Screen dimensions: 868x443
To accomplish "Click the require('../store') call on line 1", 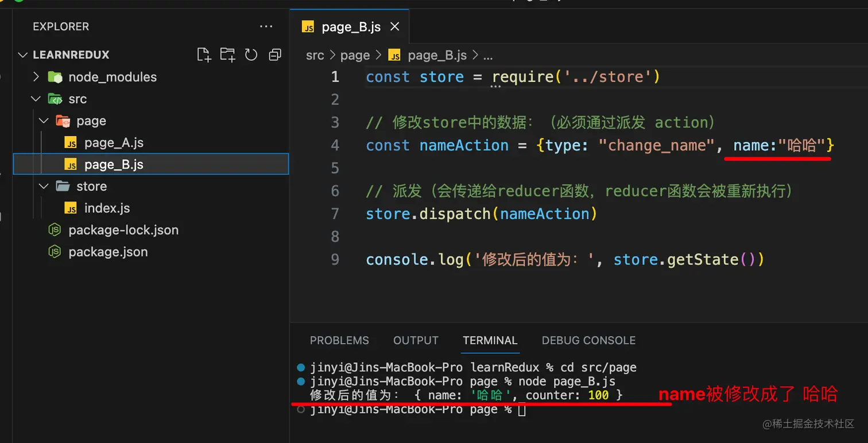I will pyautogui.click(x=576, y=77).
